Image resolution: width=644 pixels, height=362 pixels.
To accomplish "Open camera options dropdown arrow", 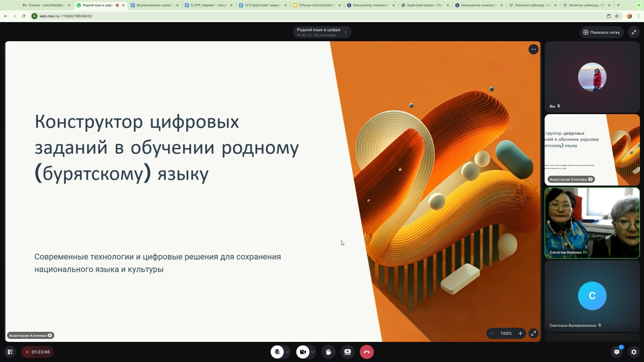I will 312,352.
